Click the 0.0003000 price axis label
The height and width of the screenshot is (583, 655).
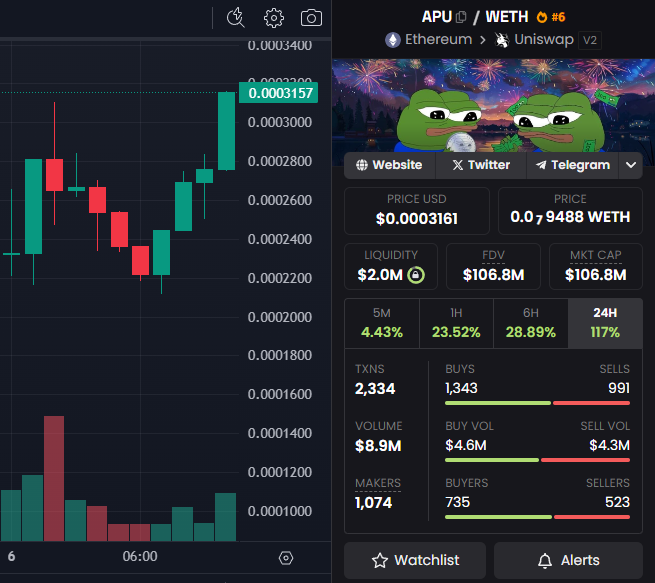pyautogui.click(x=279, y=122)
